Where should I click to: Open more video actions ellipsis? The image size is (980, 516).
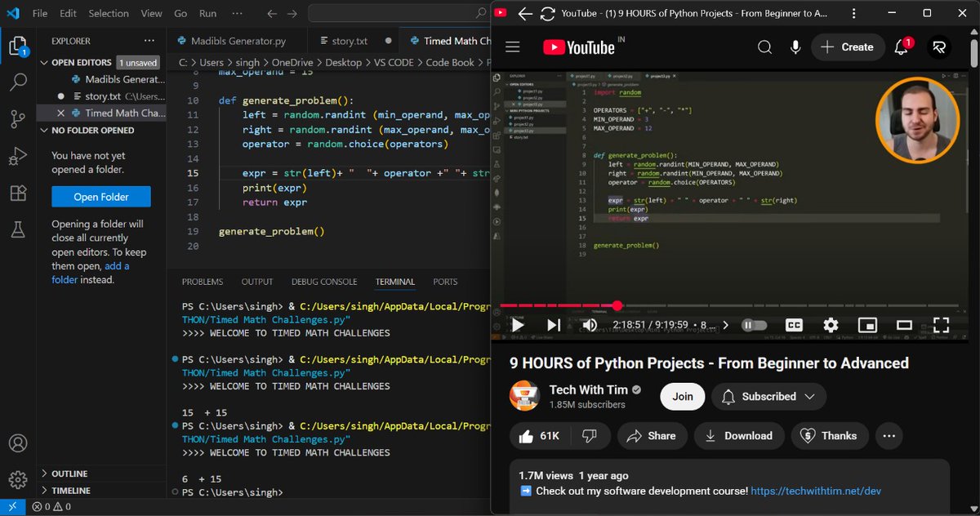(x=889, y=436)
